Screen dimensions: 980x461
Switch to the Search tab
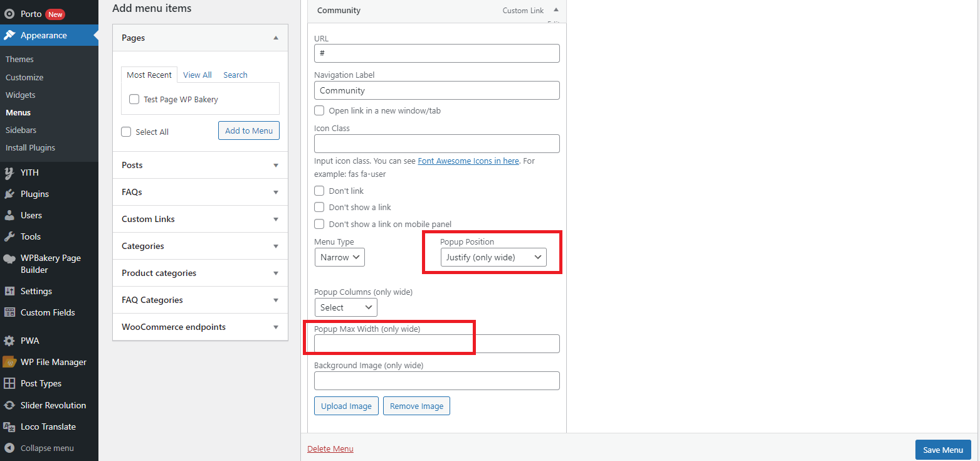coord(235,75)
